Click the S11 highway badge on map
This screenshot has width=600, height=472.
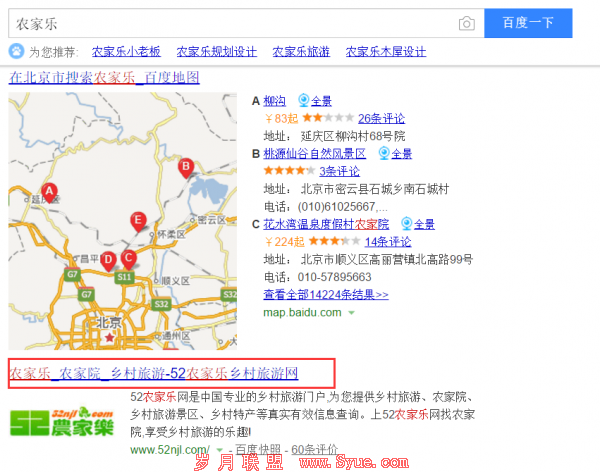124,277
